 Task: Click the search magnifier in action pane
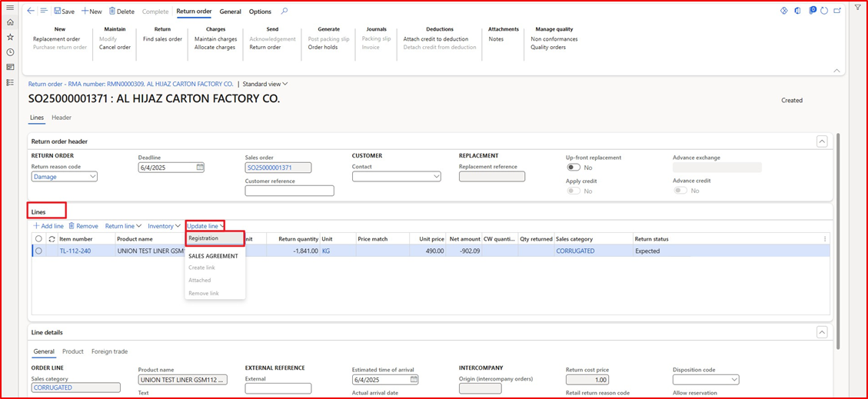tap(284, 12)
